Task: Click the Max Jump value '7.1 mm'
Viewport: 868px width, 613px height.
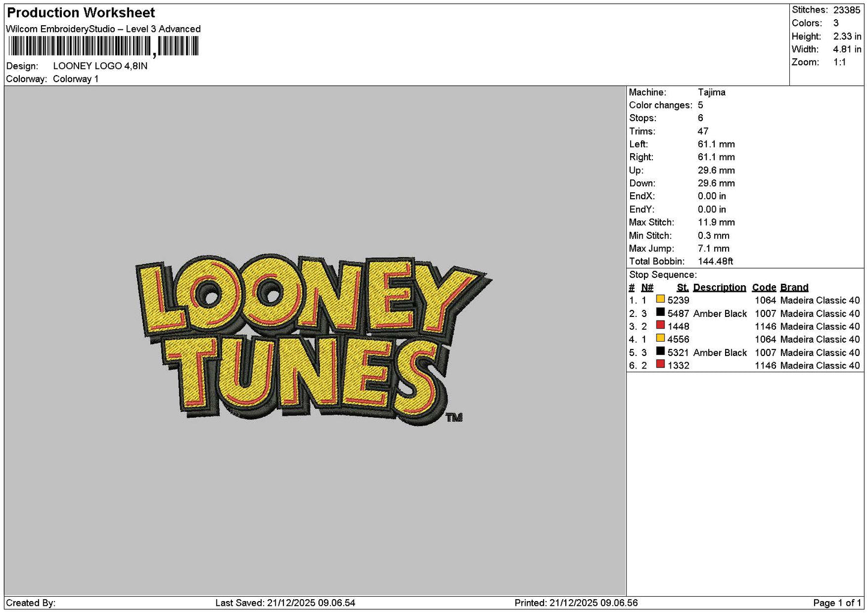Action: tap(714, 249)
